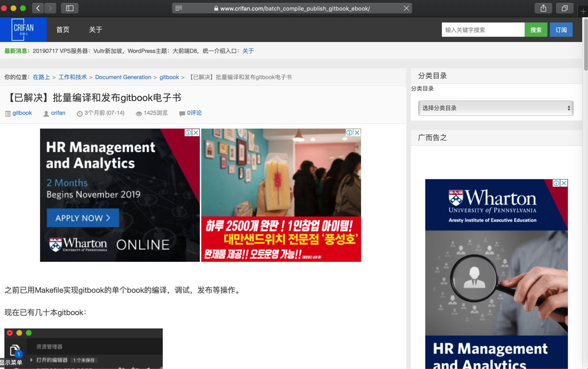588x369 pixels.
Task: Open Reader view icon in address bar
Action: click(179, 8)
